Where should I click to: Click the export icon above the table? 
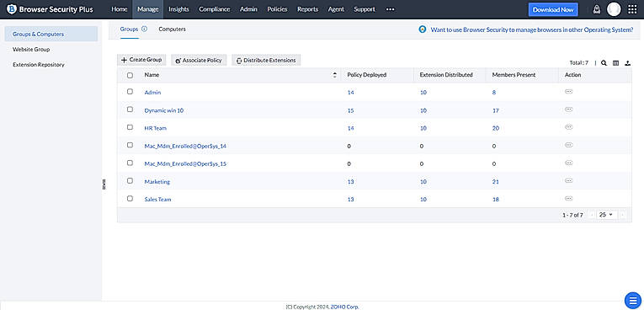[x=627, y=63]
